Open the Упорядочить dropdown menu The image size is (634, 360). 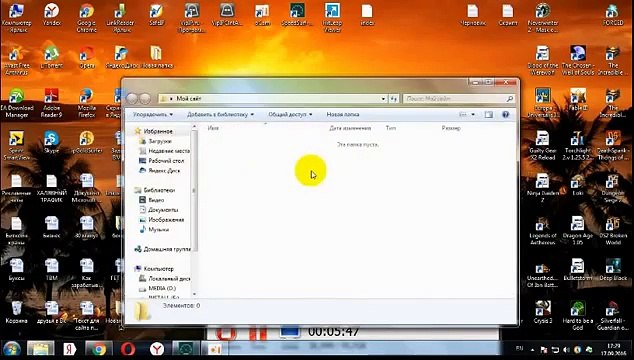pos(153,114)
